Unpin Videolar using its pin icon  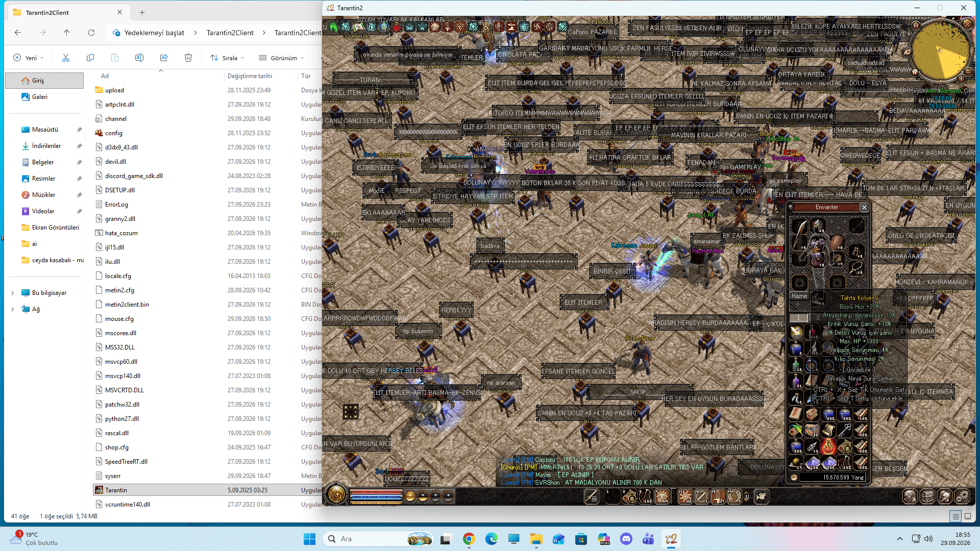click(80, 211)
